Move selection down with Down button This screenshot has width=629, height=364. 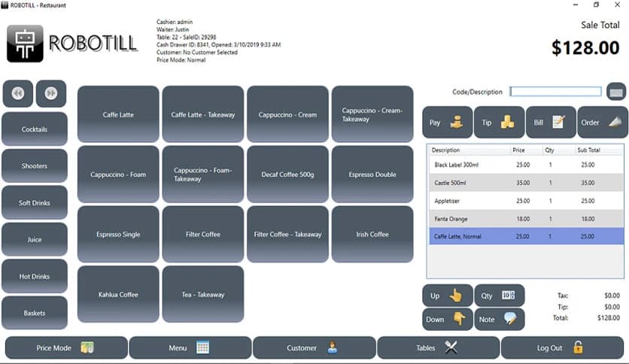coord(447,319)
